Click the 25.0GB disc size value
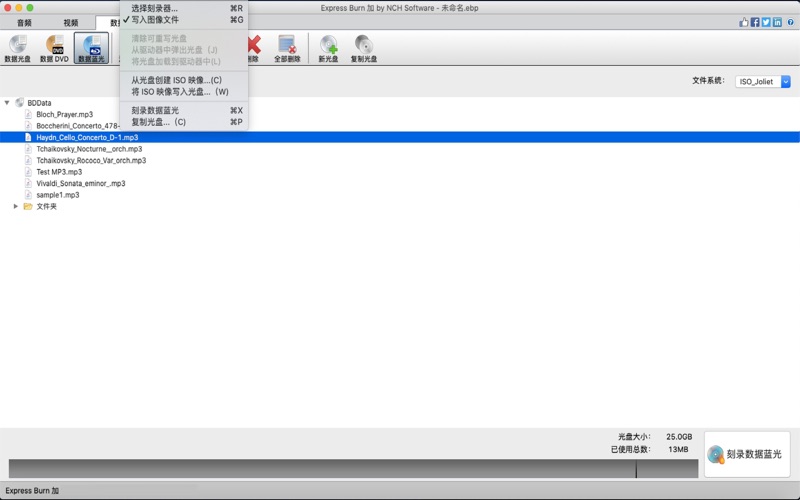Screen dimensions: 800x500 (x=679, y=437)
